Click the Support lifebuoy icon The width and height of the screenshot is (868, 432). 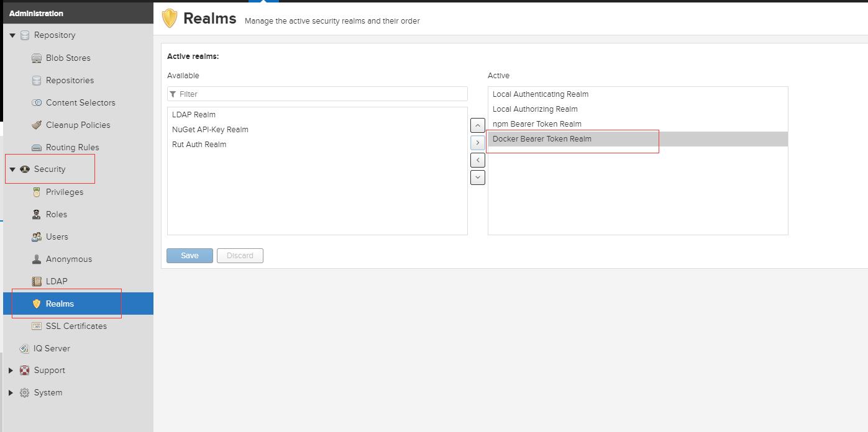(25, 371)
